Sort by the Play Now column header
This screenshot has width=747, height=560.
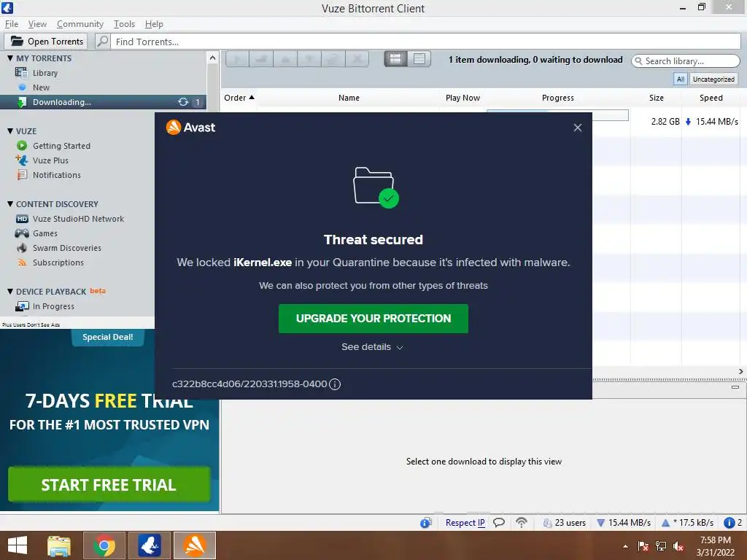(462, 98)
